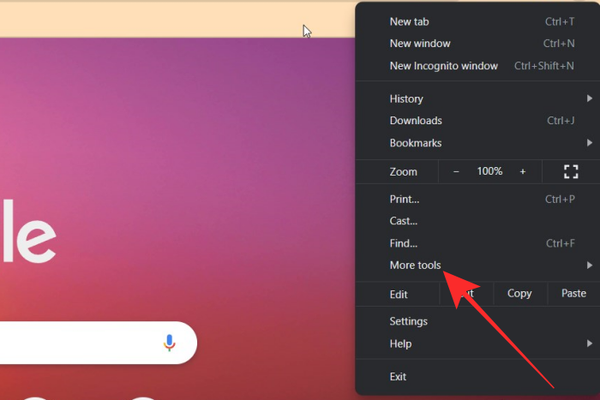Click the voice search microphone icon

(x=169, y=343)
